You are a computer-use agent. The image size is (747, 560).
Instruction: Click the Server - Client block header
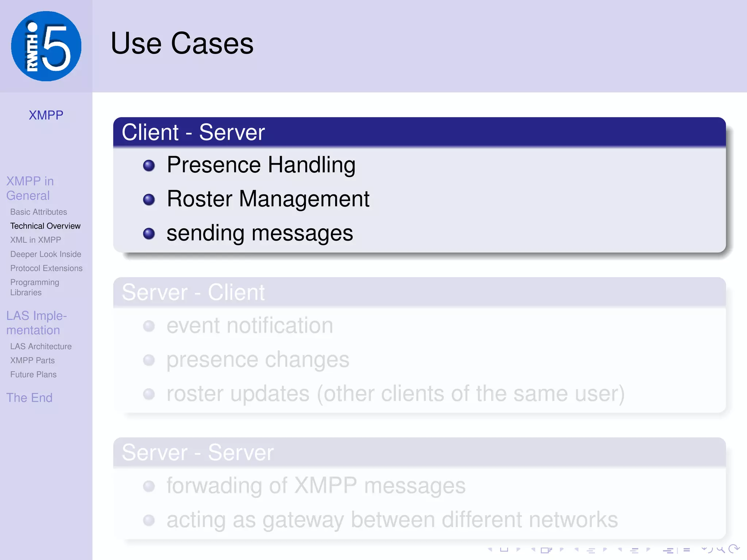click(x=419, y=292)
